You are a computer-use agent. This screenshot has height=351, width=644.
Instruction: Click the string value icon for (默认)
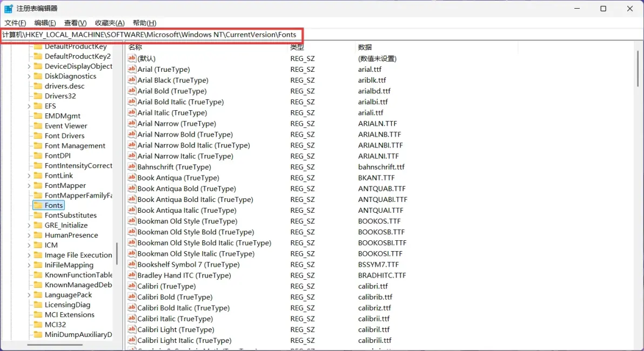click(132, 58)
